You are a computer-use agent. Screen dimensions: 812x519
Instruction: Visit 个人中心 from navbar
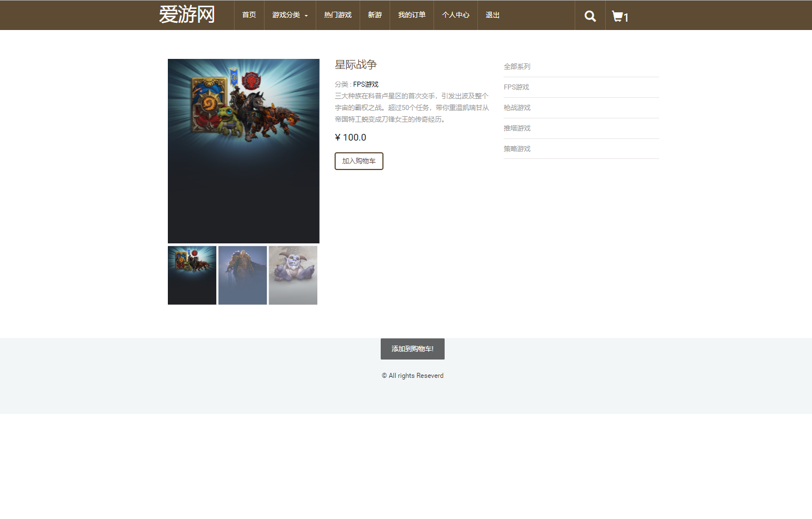click(x=455, y=15)
